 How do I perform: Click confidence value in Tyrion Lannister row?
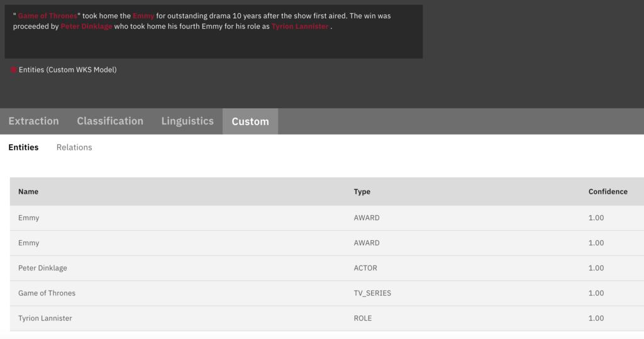coord(596,318)
